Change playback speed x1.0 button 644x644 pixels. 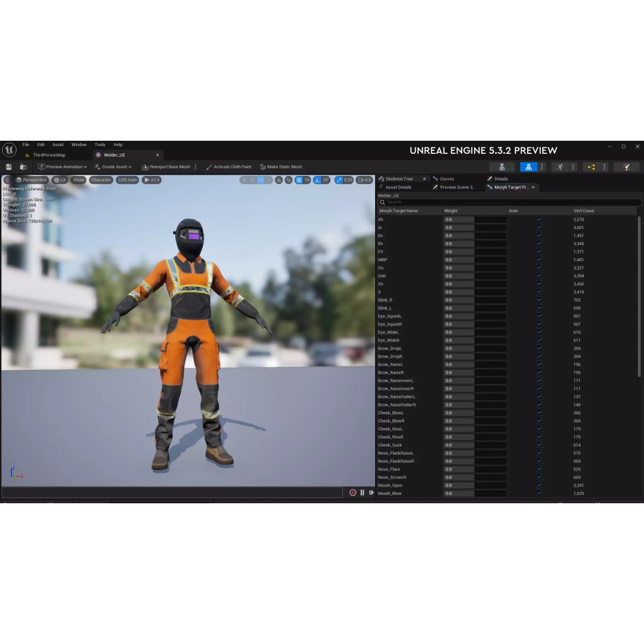(x=151, y=180)
